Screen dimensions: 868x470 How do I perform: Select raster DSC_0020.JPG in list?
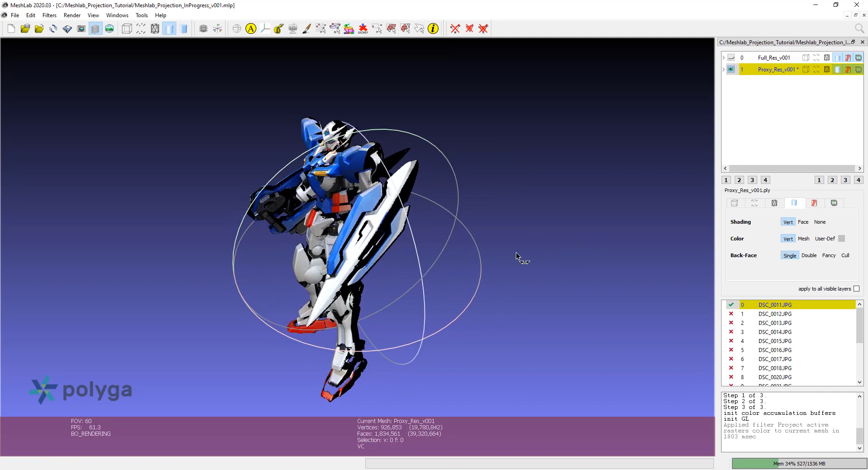[775, 377]
